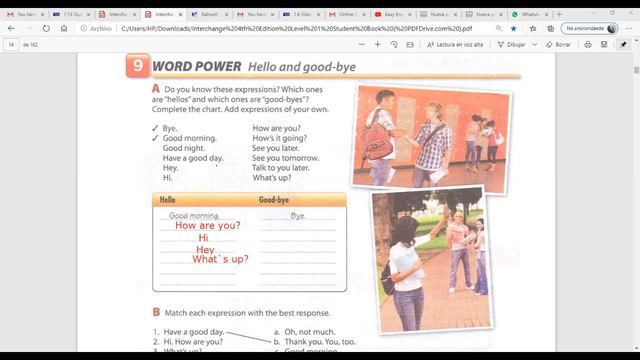Click the 'Hello' chart column header
This screenshot has width=640, height=360.
pos(167,200)
